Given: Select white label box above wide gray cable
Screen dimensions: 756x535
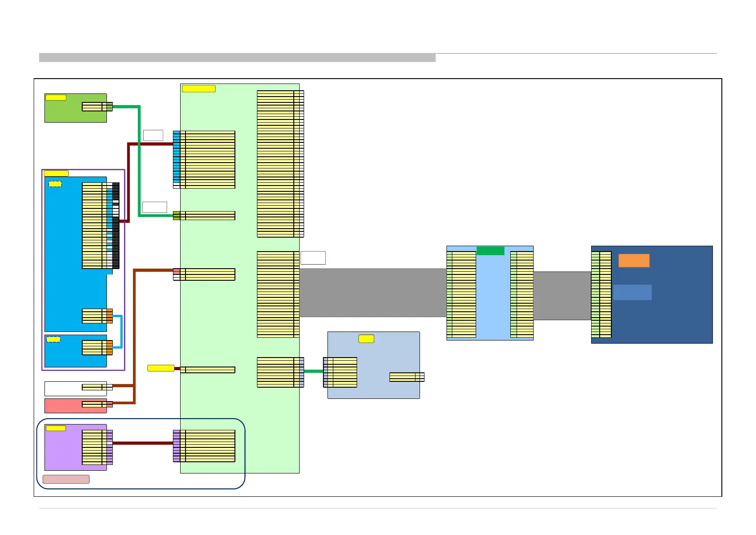Looking at the screenshot, I should (x=313, y=258).
